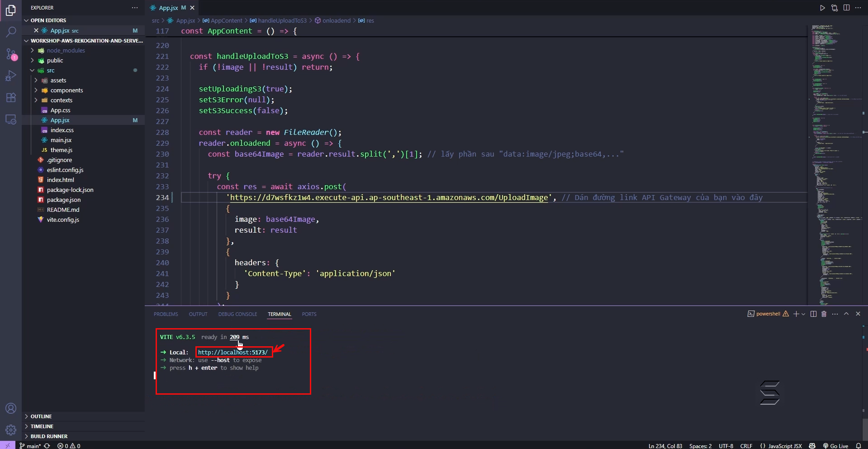
Task: Collapse the src folder
Action: (x=83, y=70)
